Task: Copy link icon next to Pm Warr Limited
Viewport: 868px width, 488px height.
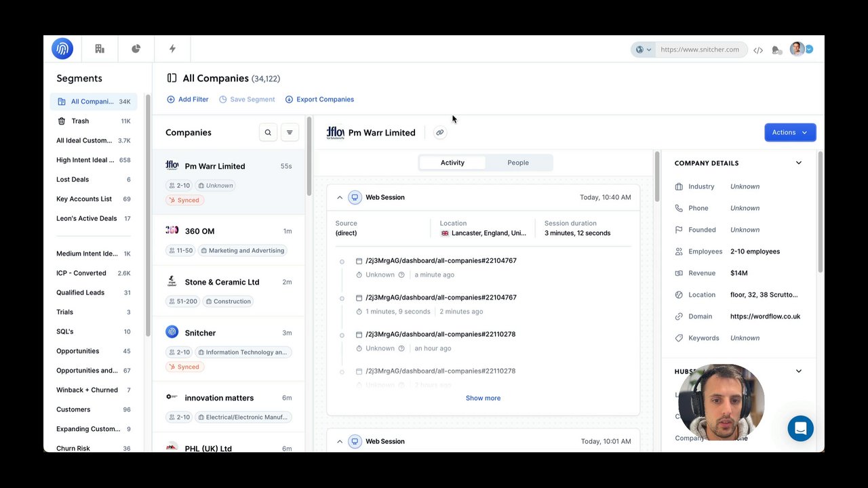Action: 440,132
